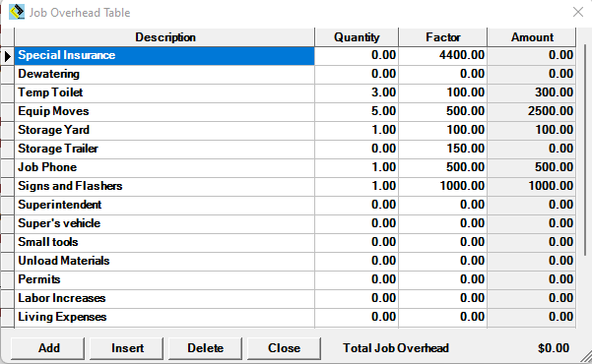The width and height of the screenshot is (592, 364).
Task: Click the Quantity cell for Special Insurance
Action: click(357, 56)
